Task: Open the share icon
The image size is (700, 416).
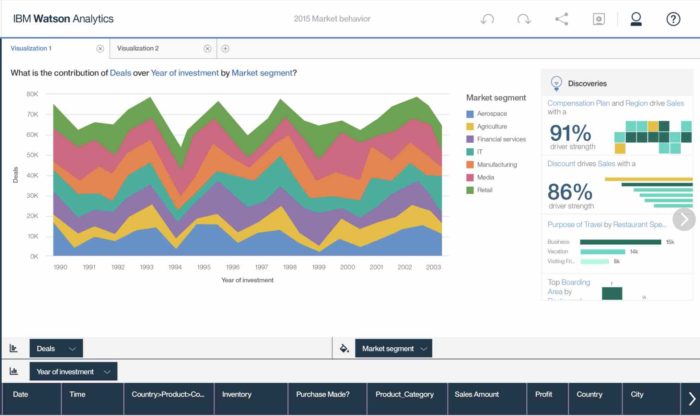Action: click(562, 19)
